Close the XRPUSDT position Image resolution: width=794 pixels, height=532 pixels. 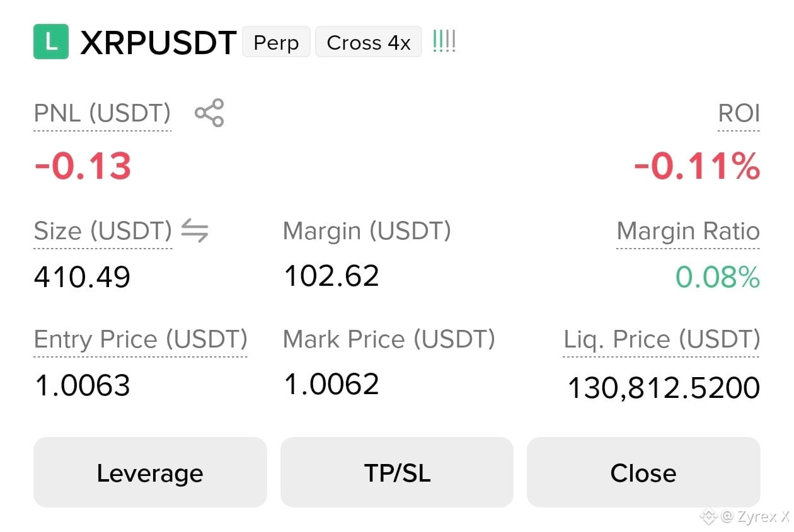tap(643, 472)
